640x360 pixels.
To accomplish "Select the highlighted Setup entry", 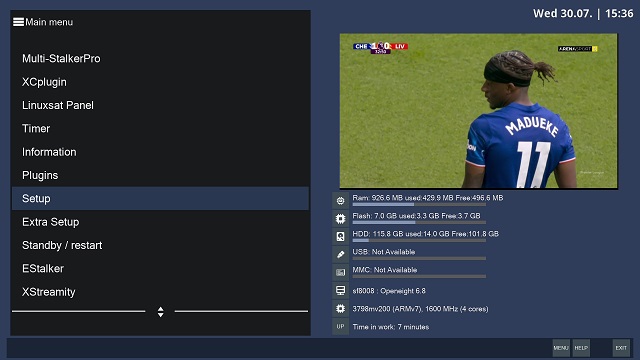I will 160,198.
